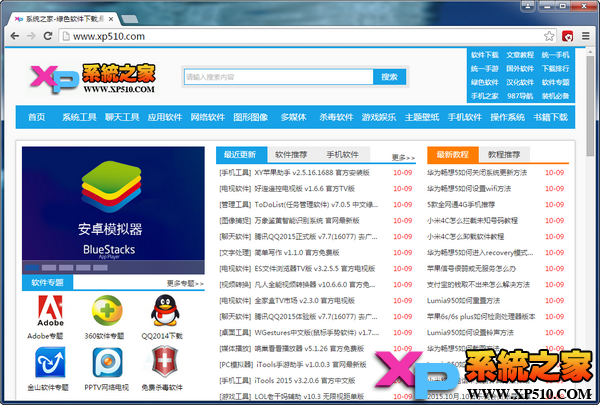Click the page vertical scrollbar thumb
This screenshot has height=405, width=600.
point(590,106)
